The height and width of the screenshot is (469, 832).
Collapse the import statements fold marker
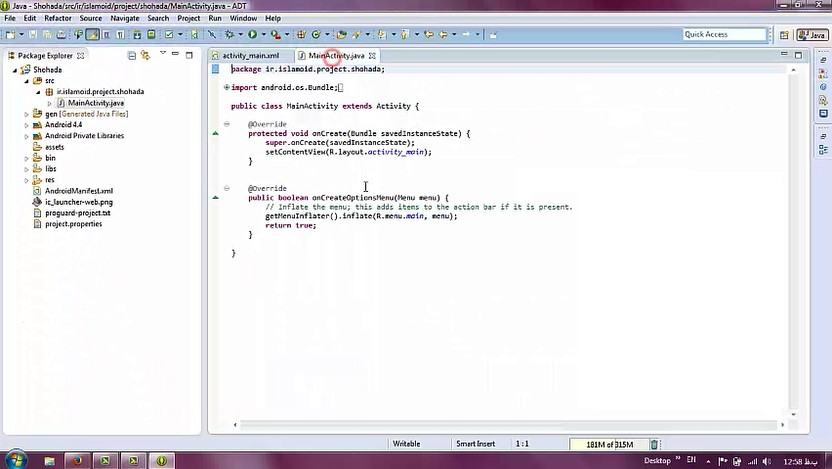coord(226,87)
